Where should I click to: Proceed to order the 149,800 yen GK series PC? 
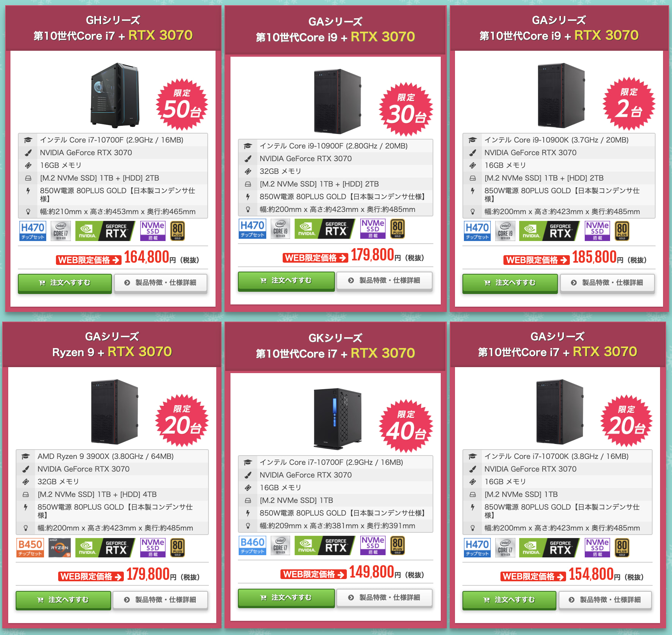pos(286,598)
